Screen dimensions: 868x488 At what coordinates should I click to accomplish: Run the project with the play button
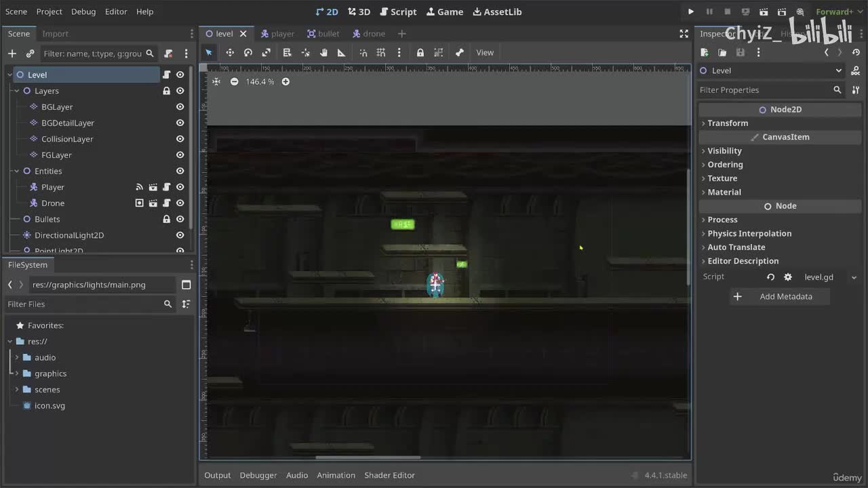point(691,12)
